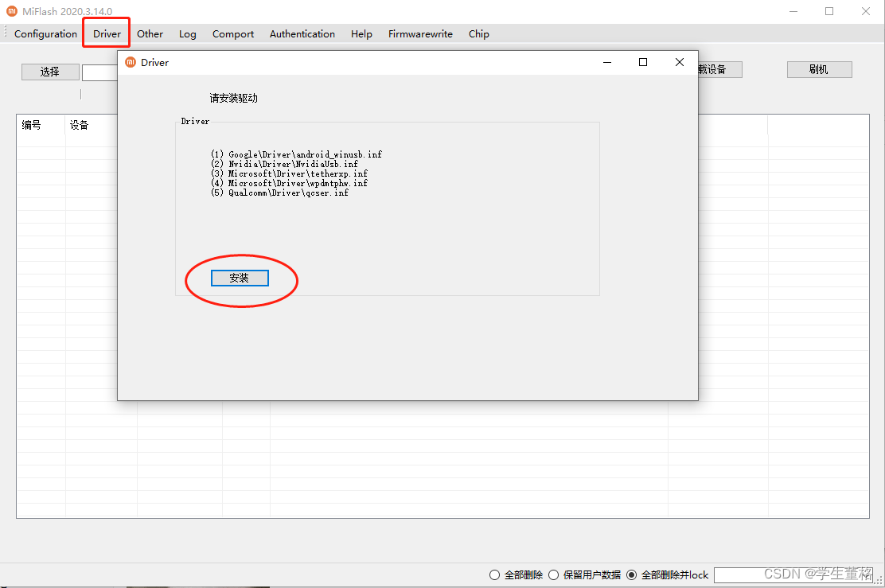Image resolution: width=885 pixels, height=588 pixels.
Task: Open the Configuration menu
Action: tap(45, 34)
